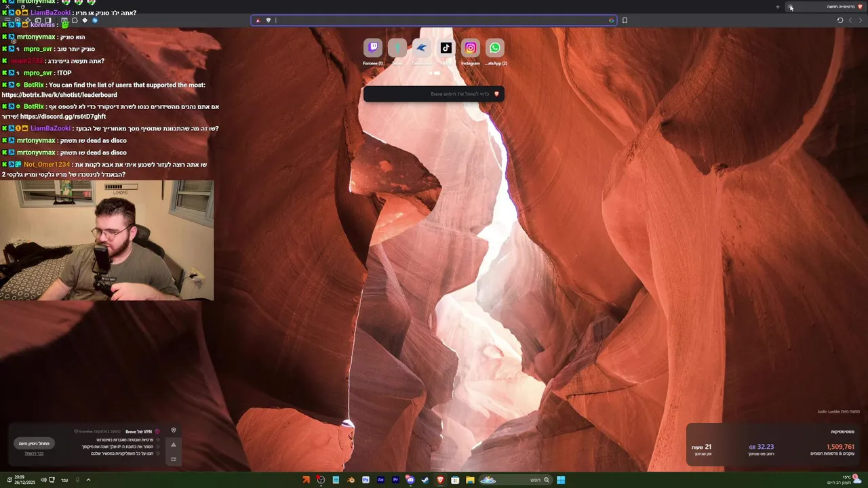The image size is (868, 488).
Task: Open the volume control in the system tray
Action: click(43, 480)
